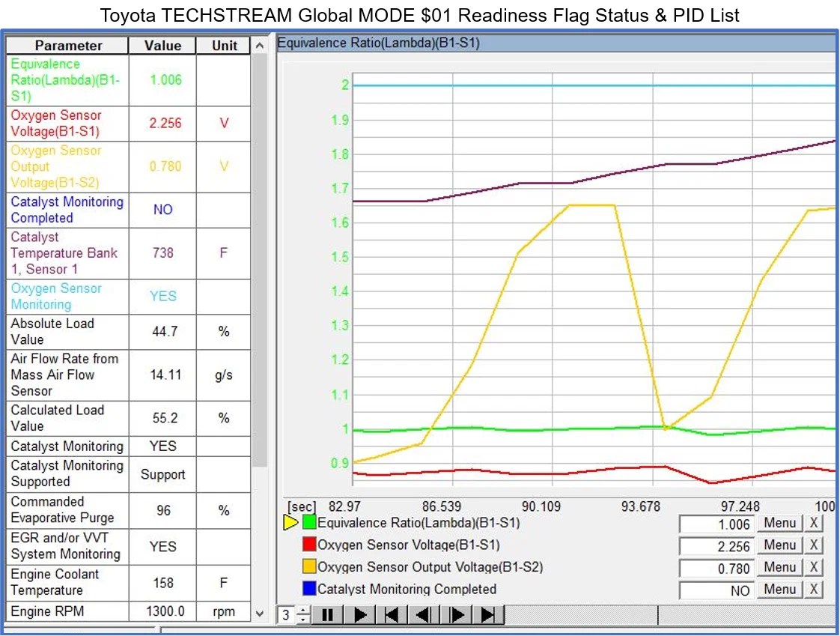
Task: Click the graph title bar Equivalence Ratio(Lambda)(B1-S1)
Action: 556,43
